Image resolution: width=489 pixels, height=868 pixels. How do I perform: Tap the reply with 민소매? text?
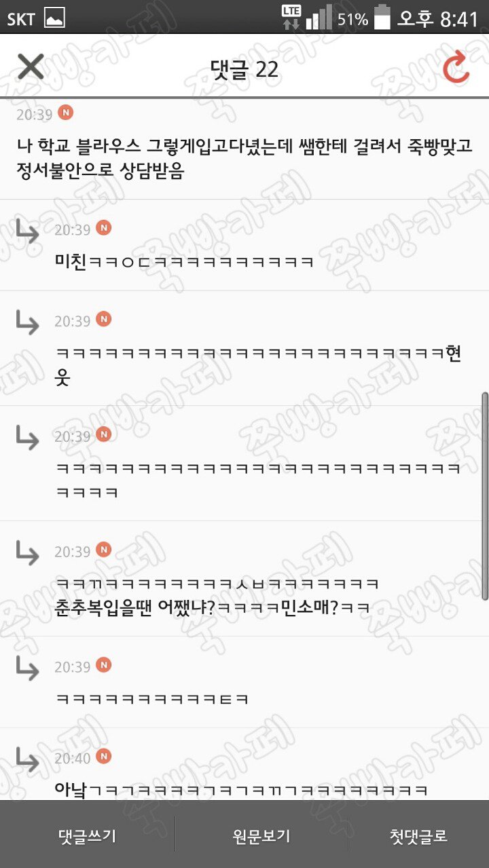[x=244, y=579]
